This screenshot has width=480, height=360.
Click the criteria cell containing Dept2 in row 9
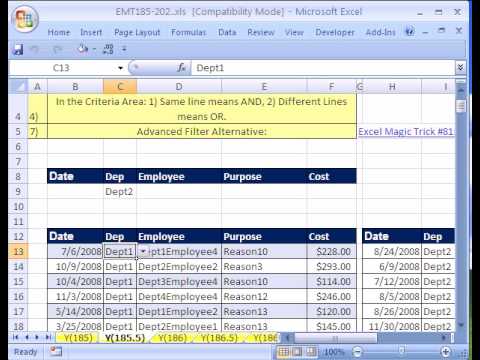pyautogui.click(x=120, y=191)
